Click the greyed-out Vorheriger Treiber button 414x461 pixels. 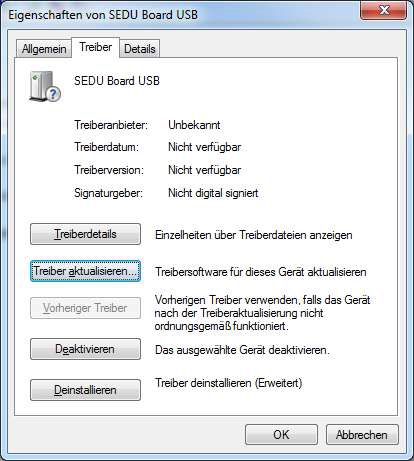85,308
